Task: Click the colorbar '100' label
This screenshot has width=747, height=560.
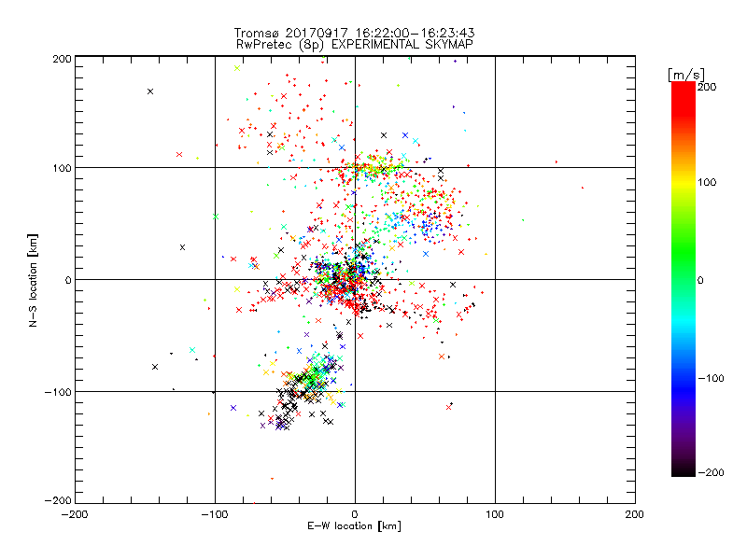Action: click(x=707, y=182)
